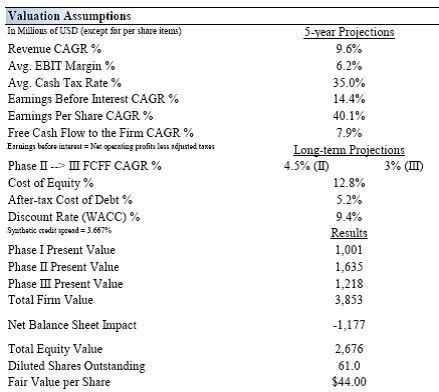Click the Discount Rate (WACC) % label
The image size is (439, 392).
click(x=74, y=217)
